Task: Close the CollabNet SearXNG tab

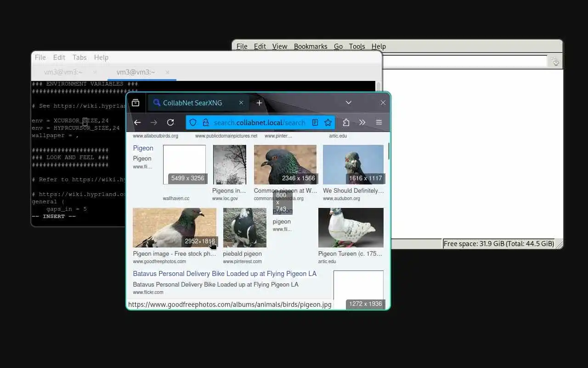Action: pos(241,103)
